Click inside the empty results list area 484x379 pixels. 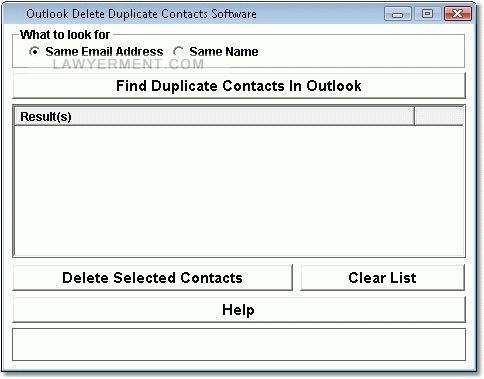pos(239,191)
